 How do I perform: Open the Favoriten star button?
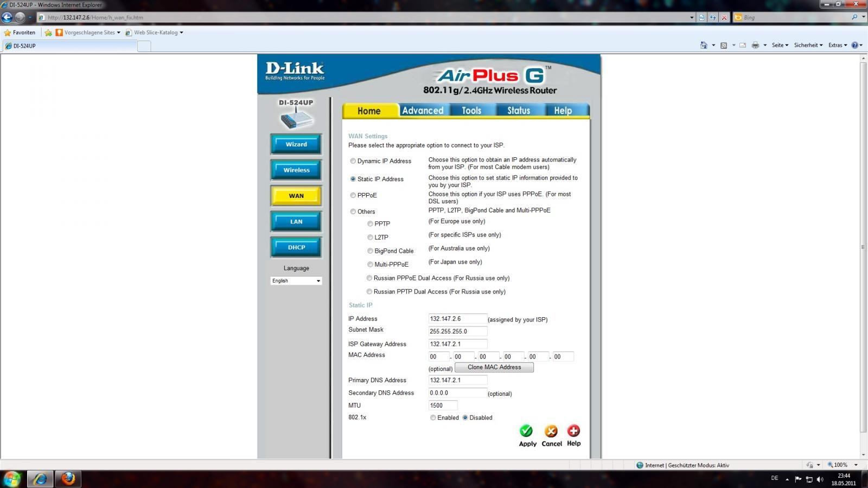[x=20, y=33]
